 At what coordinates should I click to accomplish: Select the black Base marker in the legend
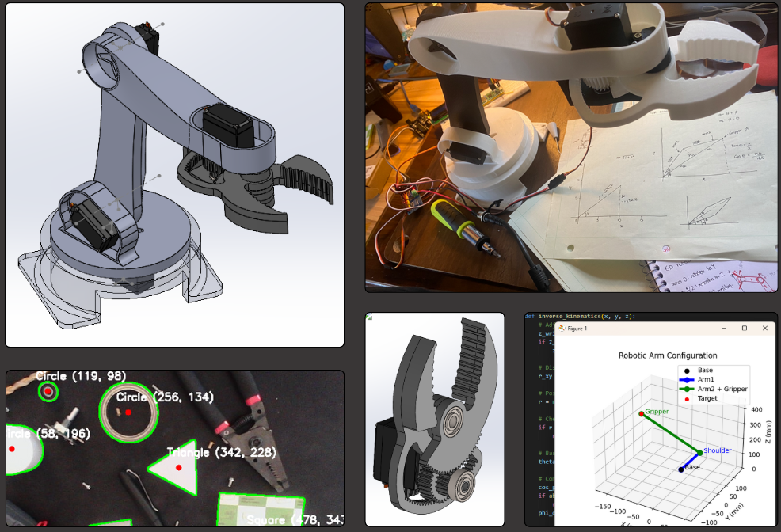(688, 370)
